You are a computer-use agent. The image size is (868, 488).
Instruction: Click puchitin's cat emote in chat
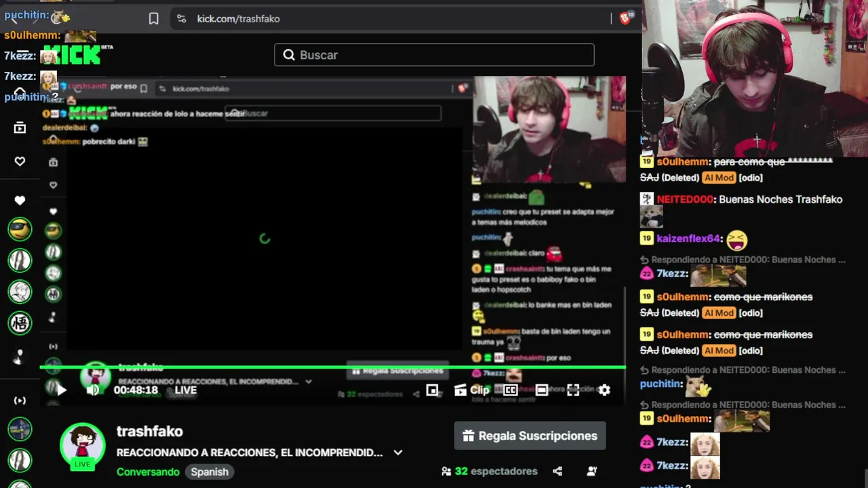pyautogui.click(x=698, y=386)
